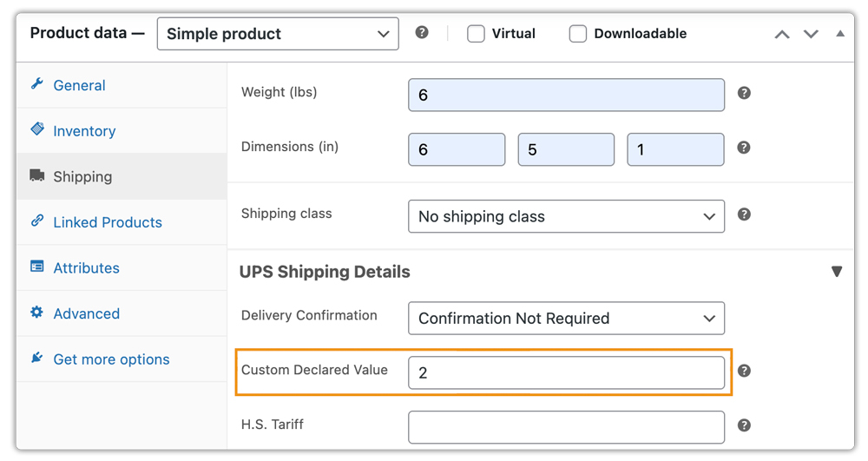
Task: Click Custom Declared Value help icon
Action: click(744, 371)
